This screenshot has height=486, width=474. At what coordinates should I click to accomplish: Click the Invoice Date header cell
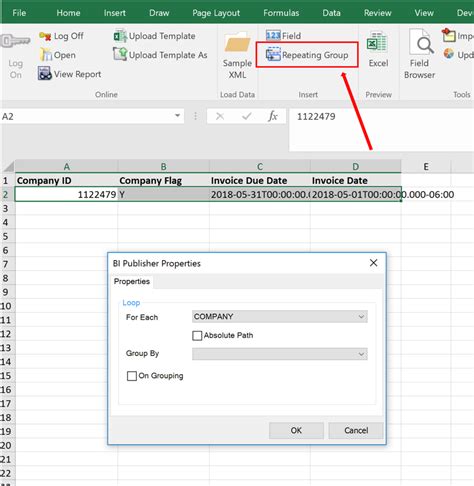pyautogui.click(x=355, y=180)
